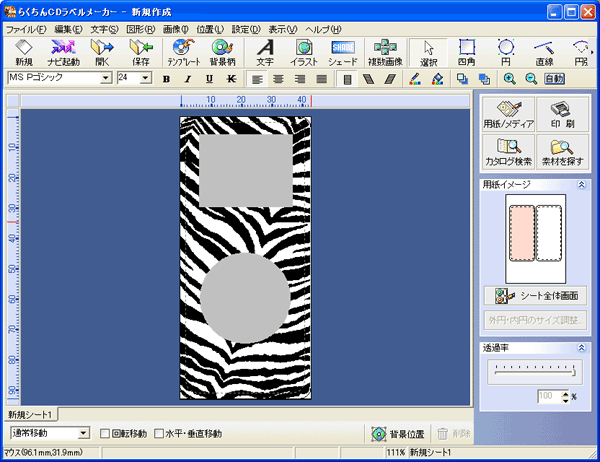The width and height of the screenshot is (600, 462).
Task: Click 素材を探す find materials button
Action: click(x=562, y=152)
